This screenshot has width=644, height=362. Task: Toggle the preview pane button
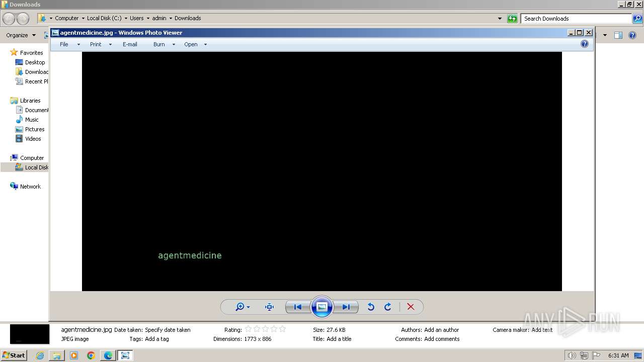point(618,35)
